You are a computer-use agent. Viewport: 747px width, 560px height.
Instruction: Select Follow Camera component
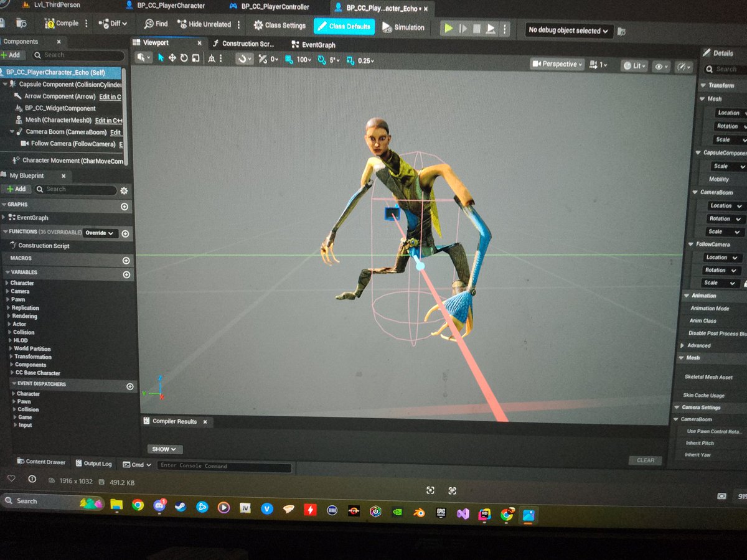(x=68, y=144)
